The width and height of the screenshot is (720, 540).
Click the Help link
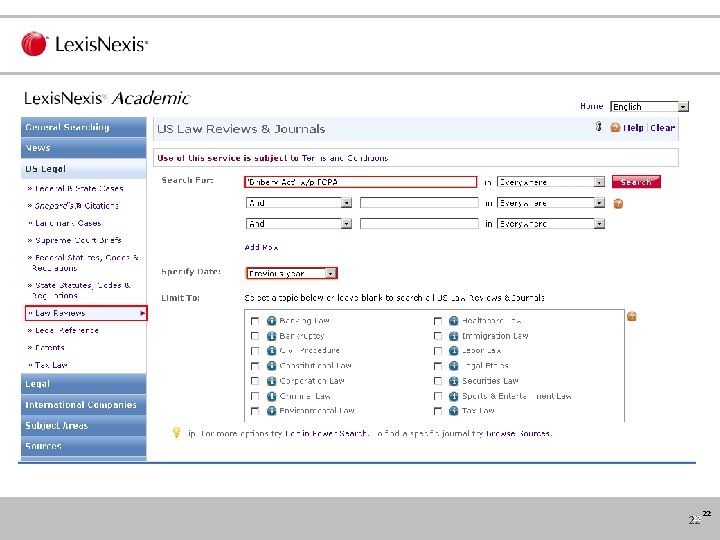coord(633,128)
